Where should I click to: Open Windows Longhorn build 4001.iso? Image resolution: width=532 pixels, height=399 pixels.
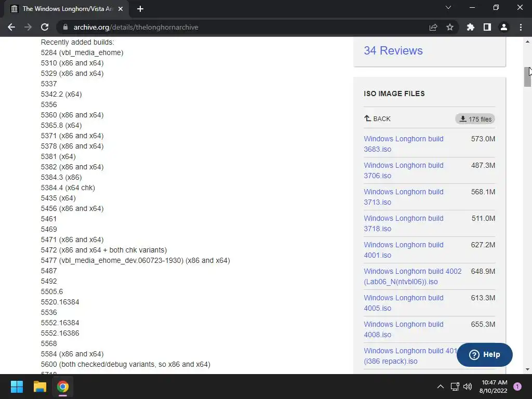(403, 250)
